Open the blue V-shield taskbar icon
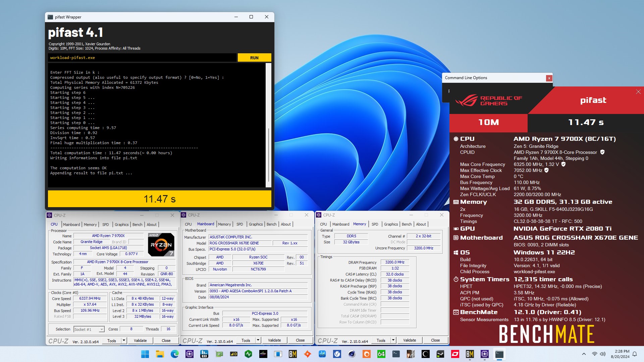 pyautogui.click(x=337, y=354)
